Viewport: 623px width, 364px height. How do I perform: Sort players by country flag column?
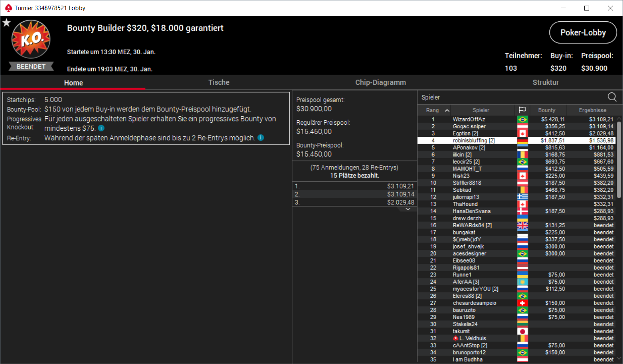click(522, 110)
